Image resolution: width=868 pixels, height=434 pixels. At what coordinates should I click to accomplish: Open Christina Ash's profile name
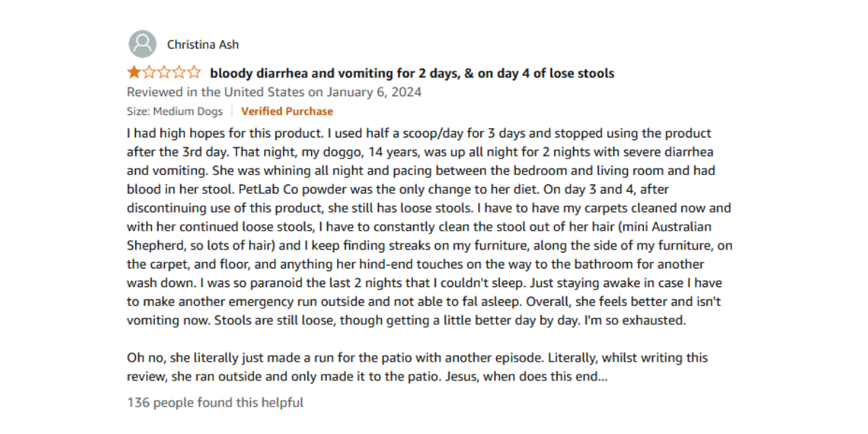(x=203, y=45)
